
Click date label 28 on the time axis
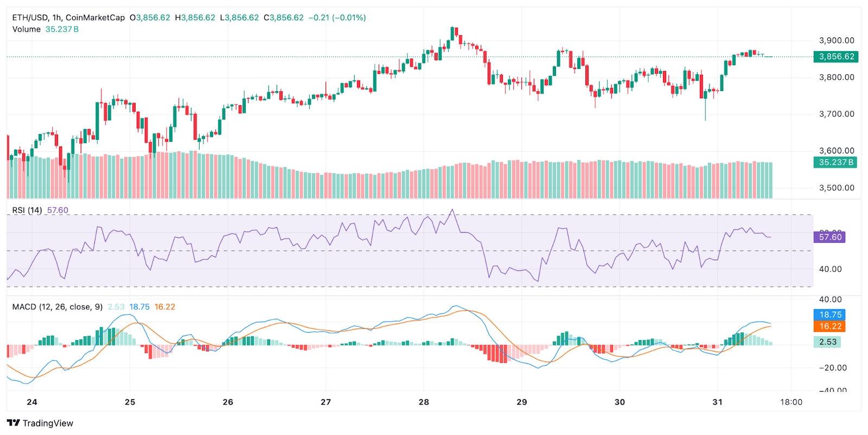pos(424,402)
